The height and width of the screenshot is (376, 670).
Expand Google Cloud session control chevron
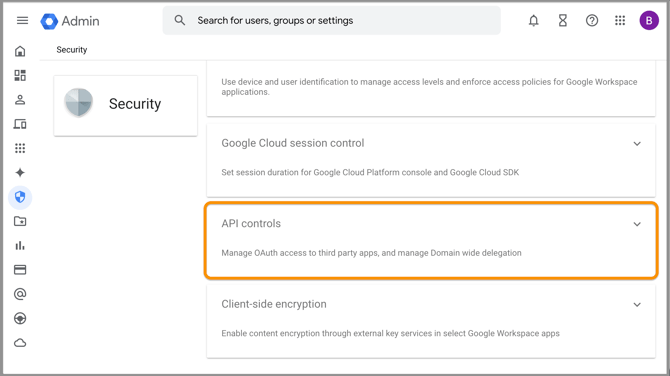(x=637, y=144)
